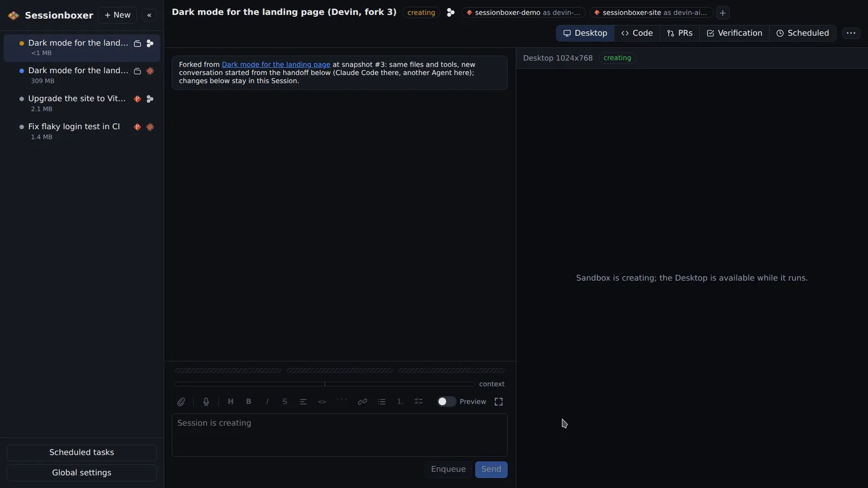The image size is (868, 488).
Task: Start voice input with the microphone icon
Action: pos(206,402)
